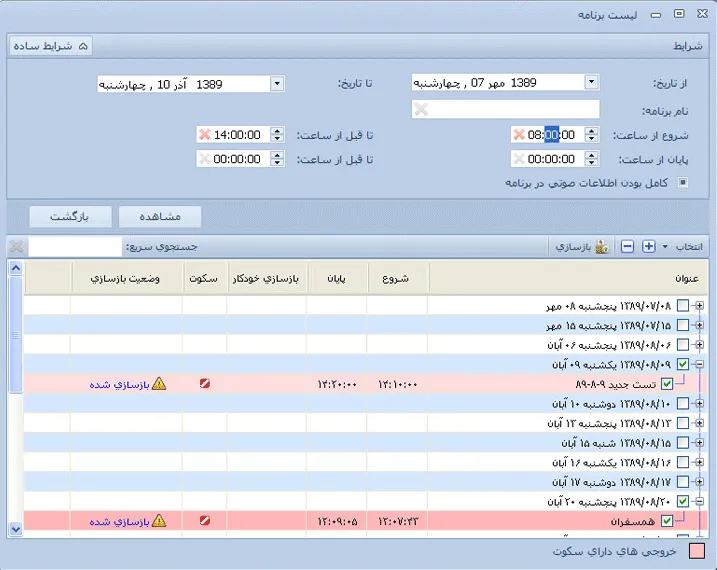This screenshot has height=570, width=717.
Task: Sort by شروع column header
Action: tap(398, 278)
